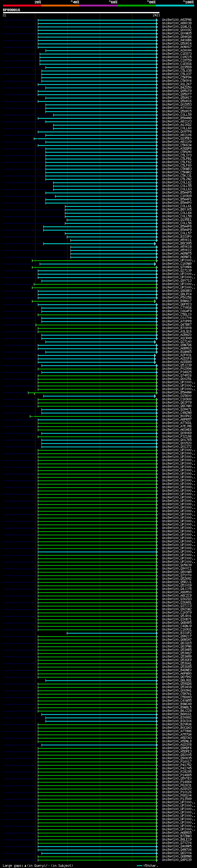Click the red 20% identity color bar

point(22,6)
